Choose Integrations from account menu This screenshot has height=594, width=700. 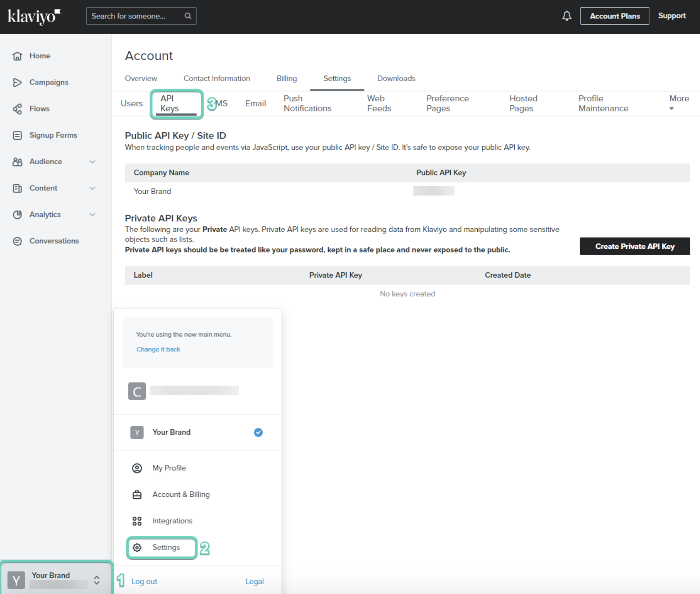(x=172, y=521)
